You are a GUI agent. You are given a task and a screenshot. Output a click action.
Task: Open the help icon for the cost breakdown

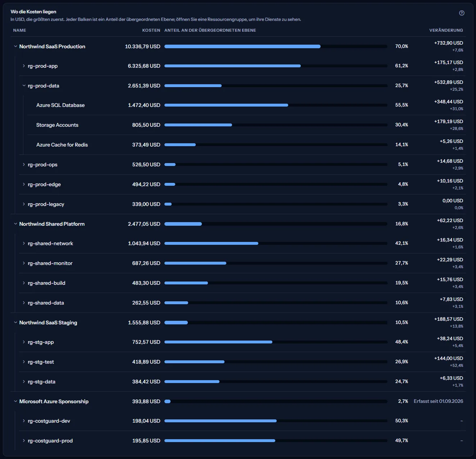[462, 13]
